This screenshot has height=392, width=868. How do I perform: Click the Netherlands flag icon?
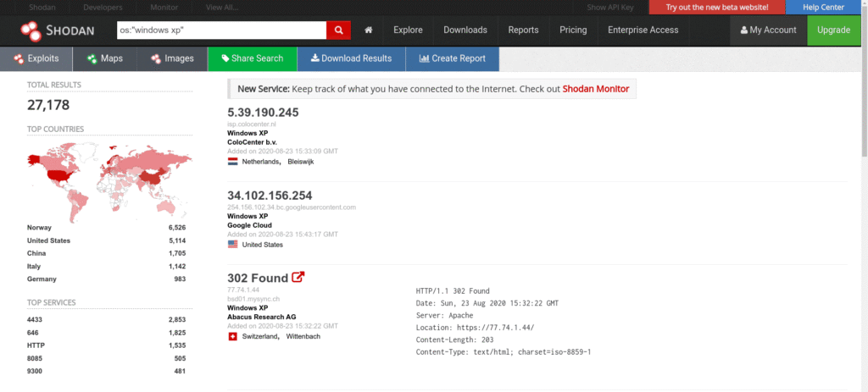click(232, 162)
